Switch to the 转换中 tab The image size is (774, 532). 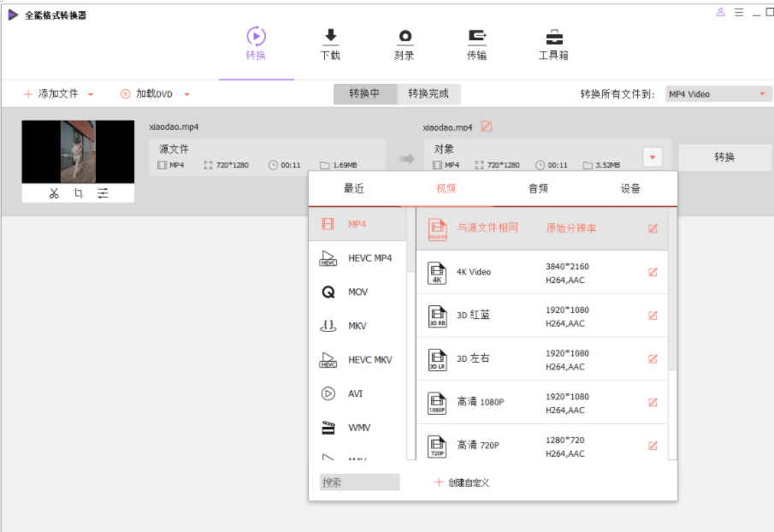[x=365, y=94]
